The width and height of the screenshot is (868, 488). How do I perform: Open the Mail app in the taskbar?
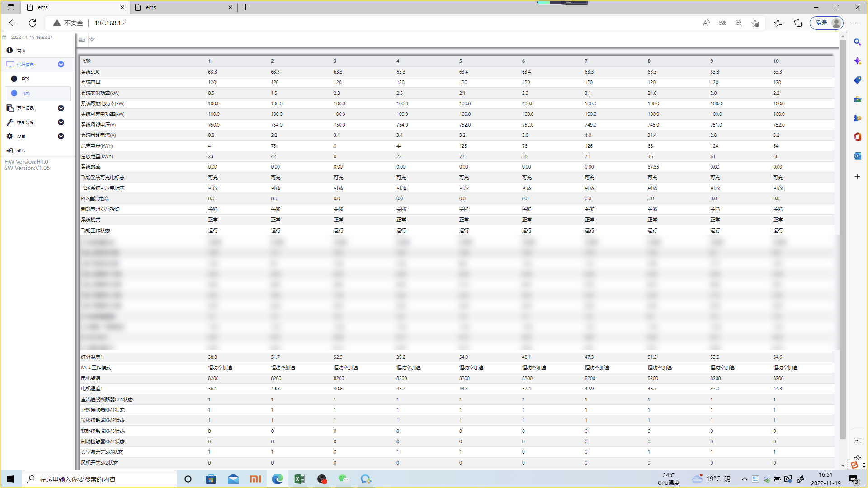point(233,479)
